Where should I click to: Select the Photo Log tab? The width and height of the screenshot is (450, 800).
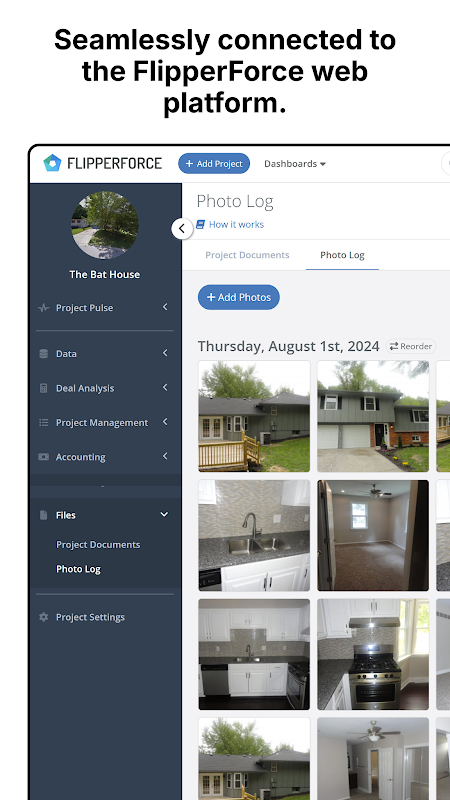342,255
